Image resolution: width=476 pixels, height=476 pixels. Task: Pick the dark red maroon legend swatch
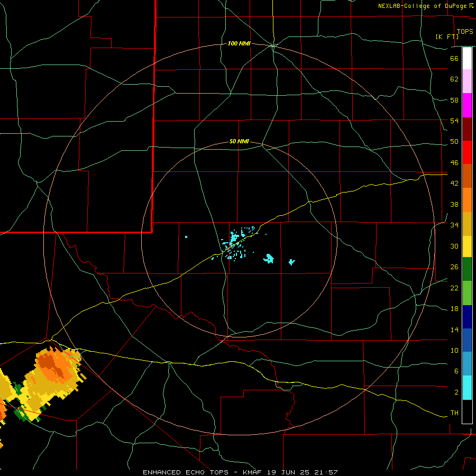point(467,129)
